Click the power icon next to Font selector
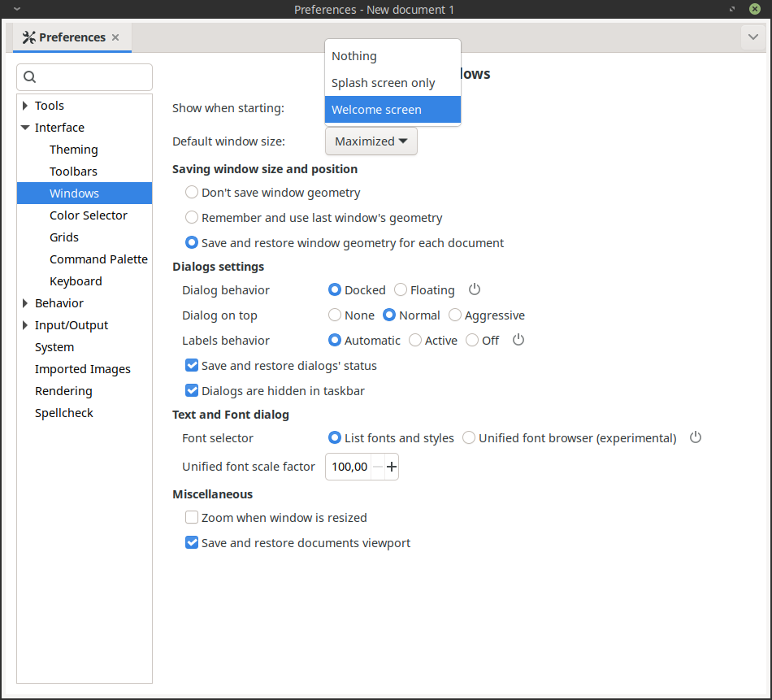This screenshot has height=700, width=772. pyautogui.click(x=696, y=437)
